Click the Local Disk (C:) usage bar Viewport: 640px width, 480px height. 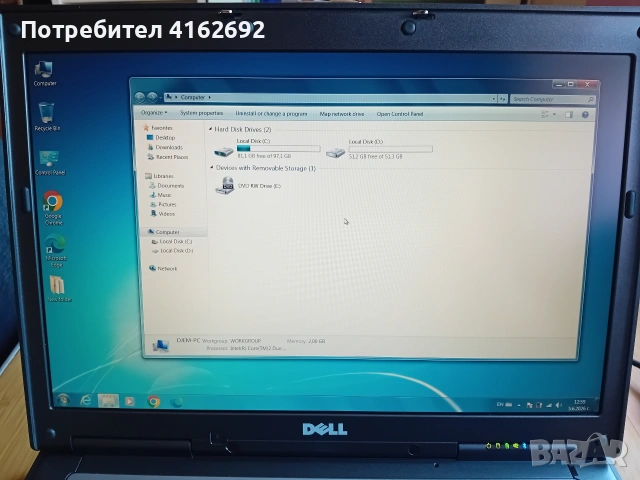278,149
